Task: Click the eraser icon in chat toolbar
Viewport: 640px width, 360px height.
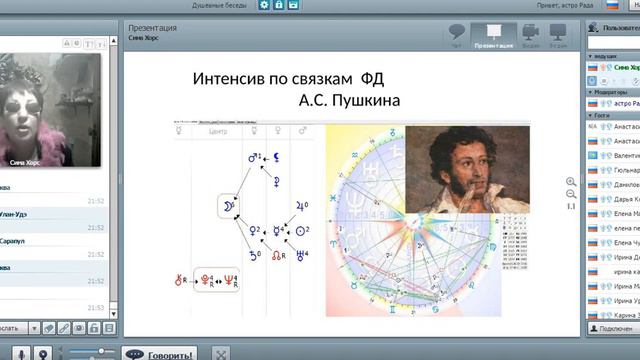Action: click(49, 328)
